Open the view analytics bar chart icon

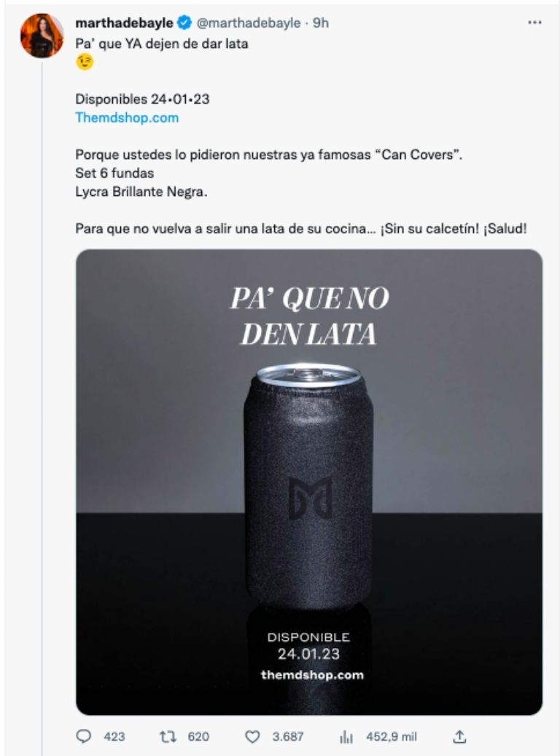point(346,737)
